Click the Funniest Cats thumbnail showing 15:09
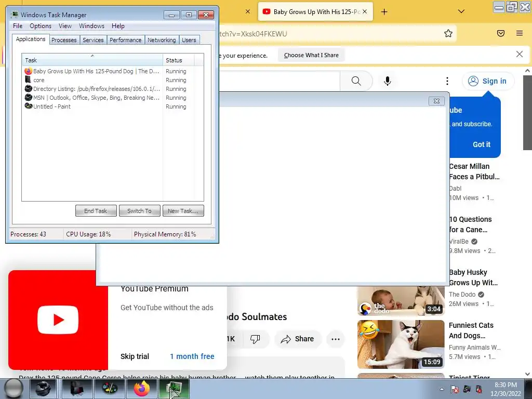Viewport: 532px width, 399px height. (401, 344)
